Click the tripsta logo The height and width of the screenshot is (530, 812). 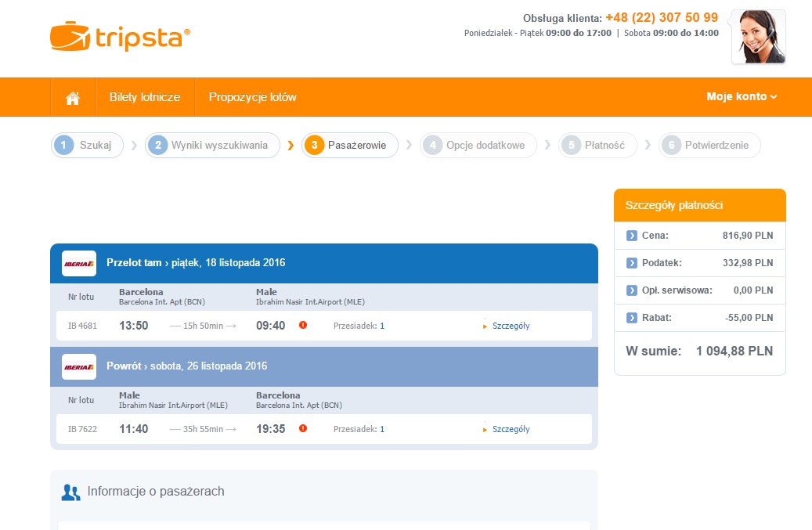pyautogui.click(x=120, y=36)
